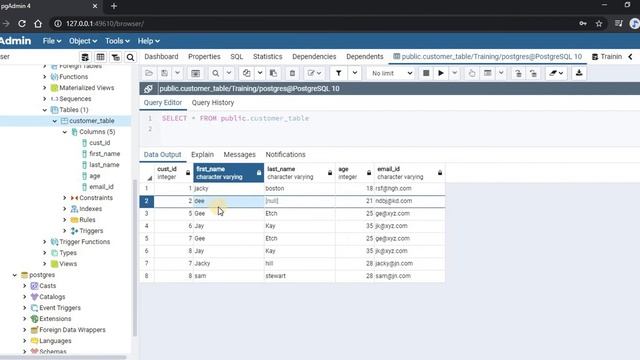Click the Explain hand icon in toolbar

coord(472,73)
